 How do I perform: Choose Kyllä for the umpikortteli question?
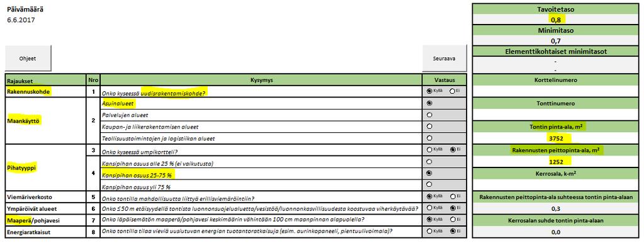(429, 150)
